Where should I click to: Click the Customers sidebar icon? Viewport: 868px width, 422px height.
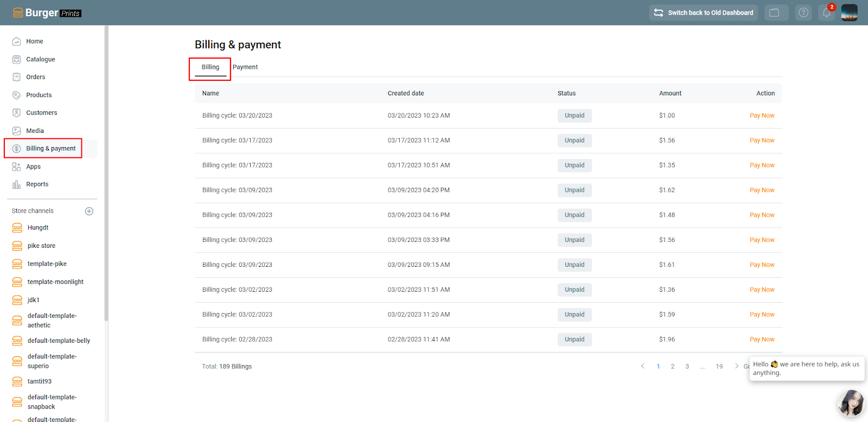point(17,113)
